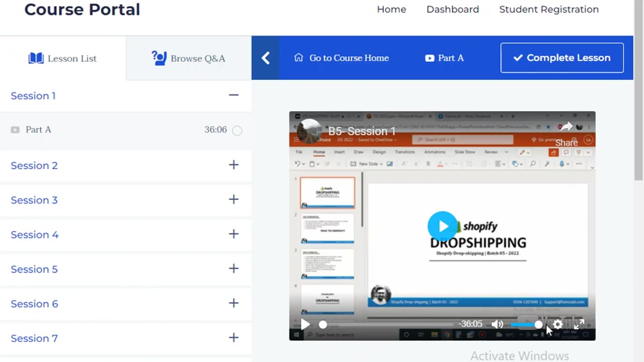Enter fullscreen mode on video player
The width and height of the screenshot is (644, 362).
click(579, 324)
